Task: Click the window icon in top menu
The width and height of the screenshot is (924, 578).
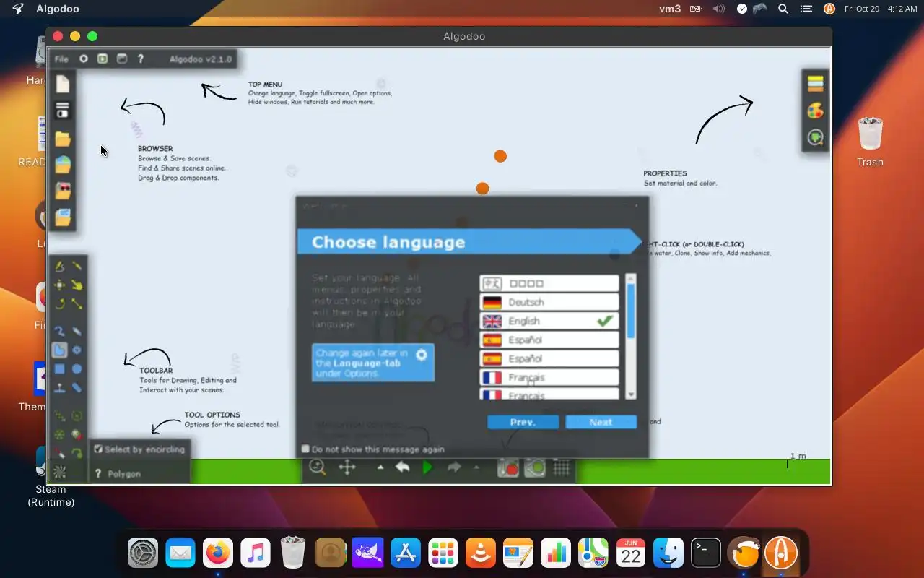Action: [x=121, y=59]
